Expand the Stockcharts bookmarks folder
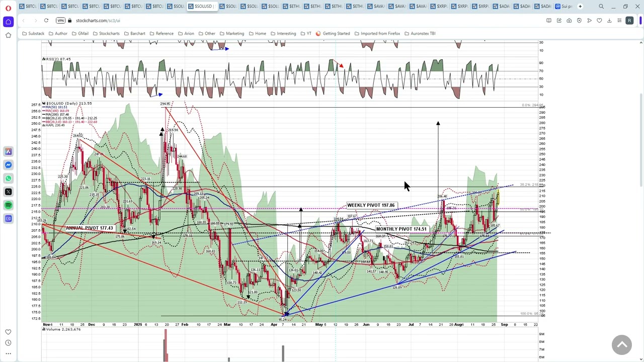This screenshot has width=644, height=362. (x=106, y=34)
